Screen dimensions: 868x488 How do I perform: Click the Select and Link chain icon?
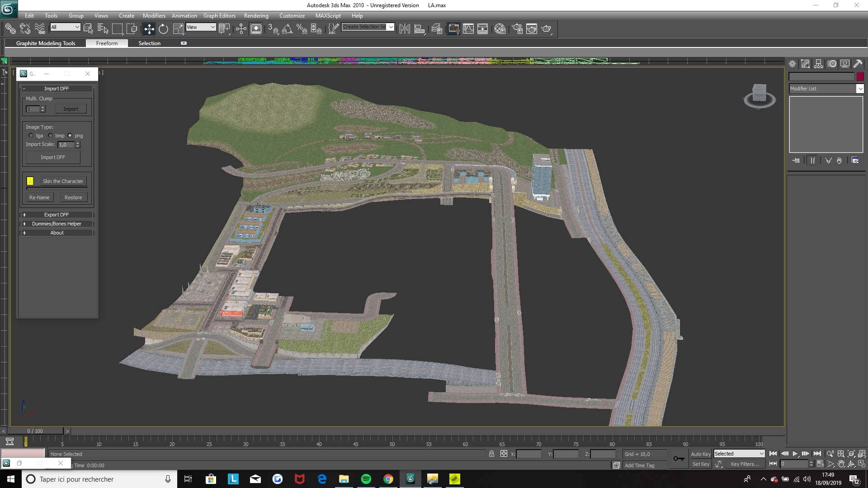pos(10,29)
